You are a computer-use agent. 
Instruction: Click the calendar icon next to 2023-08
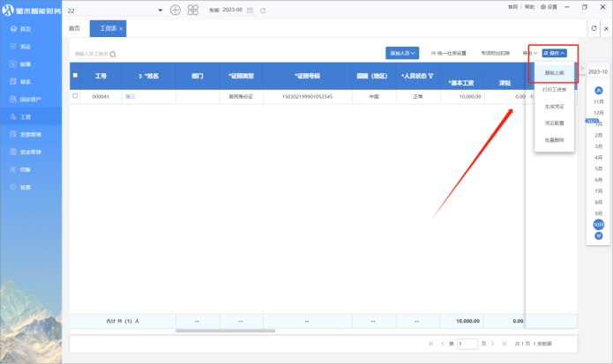(x=251, y=10)
